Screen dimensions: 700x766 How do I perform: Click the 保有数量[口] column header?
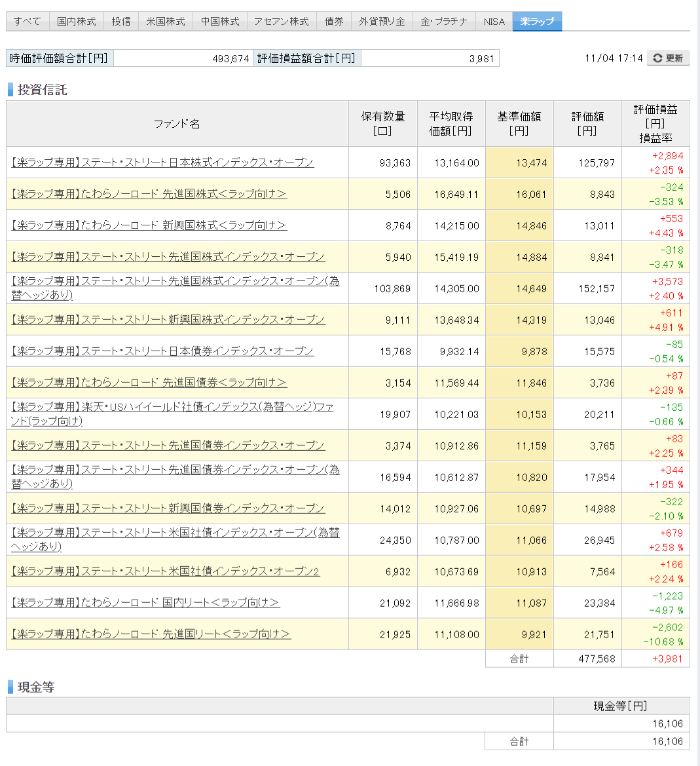[382, 124]
